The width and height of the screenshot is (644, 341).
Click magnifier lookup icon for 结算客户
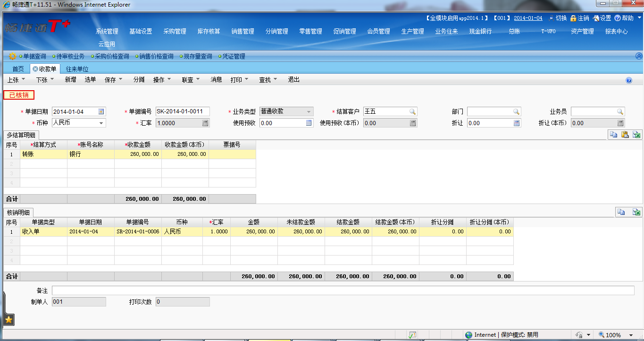[412, 111]
